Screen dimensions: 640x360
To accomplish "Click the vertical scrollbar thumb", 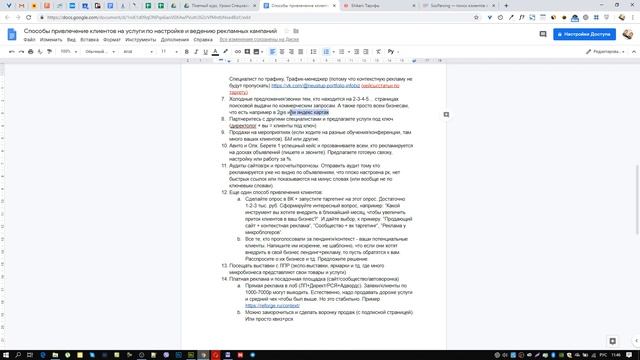I will pyautogui.click(x=637, y=200).
